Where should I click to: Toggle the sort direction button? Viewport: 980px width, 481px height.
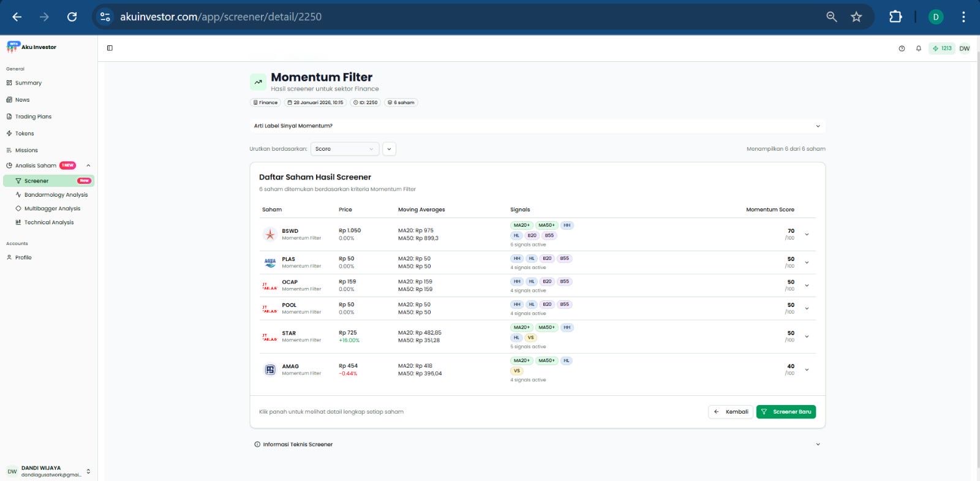pyautogui.click(x=389, y=149)
